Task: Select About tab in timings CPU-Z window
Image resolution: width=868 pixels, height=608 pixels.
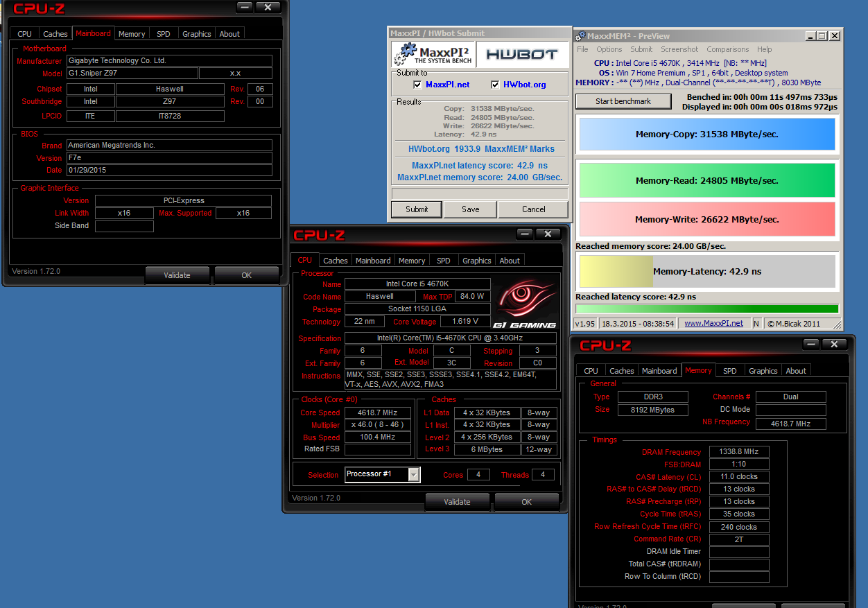Action: 796,371
